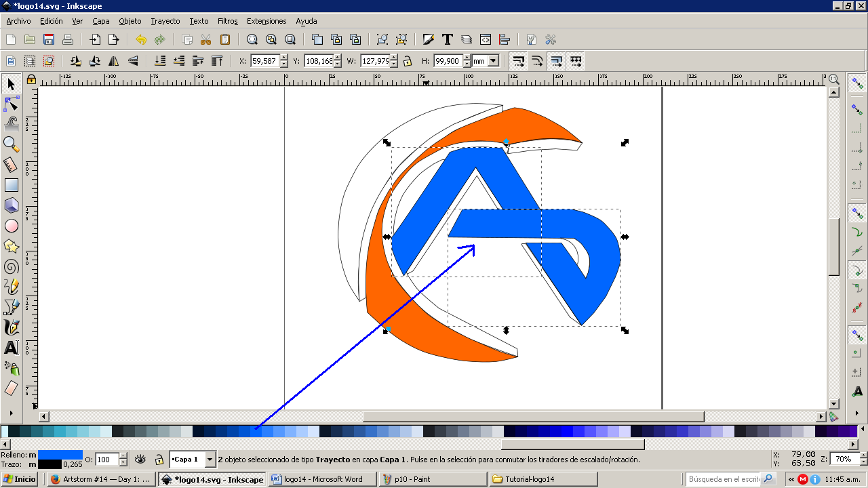
Task: Flip selection horizontally
Action: tap(114, 61)
